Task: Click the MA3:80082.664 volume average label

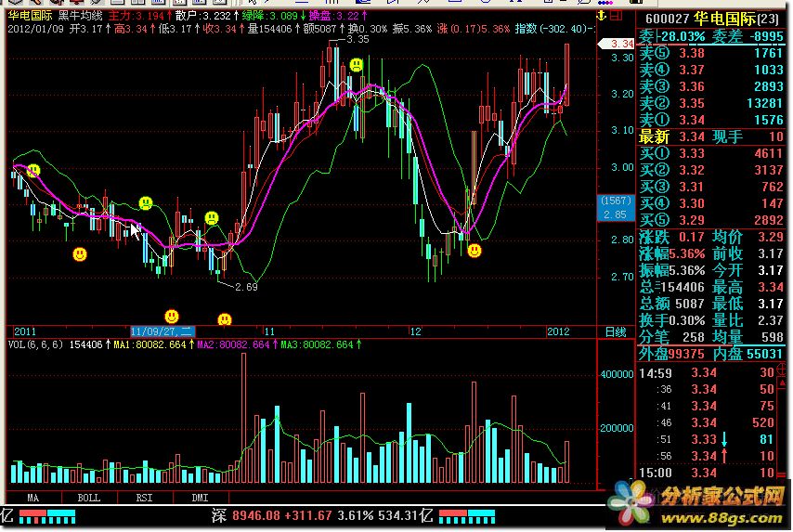Action: point(317,344)
